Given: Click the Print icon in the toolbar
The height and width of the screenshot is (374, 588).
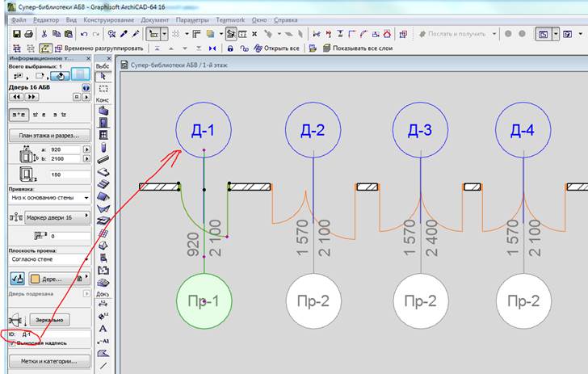Looking at the screenshot, I should tap(28, 35).
